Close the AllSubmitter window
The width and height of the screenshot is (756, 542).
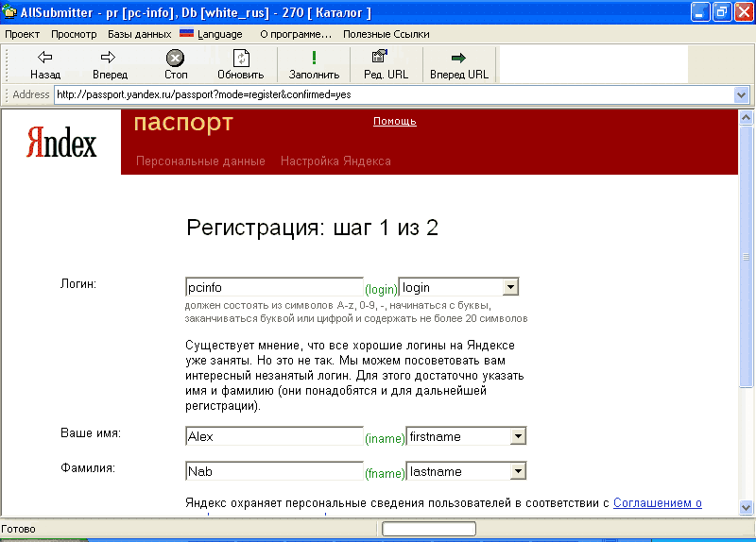(x=744, y=12)
